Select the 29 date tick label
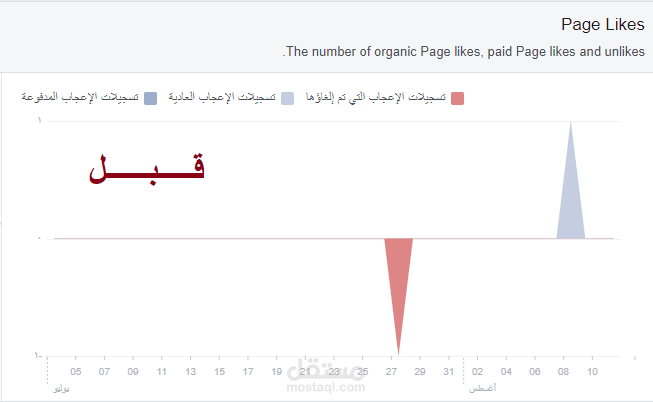Image resolution: width=653 pixels, height=402 pixels. [420, 372]
